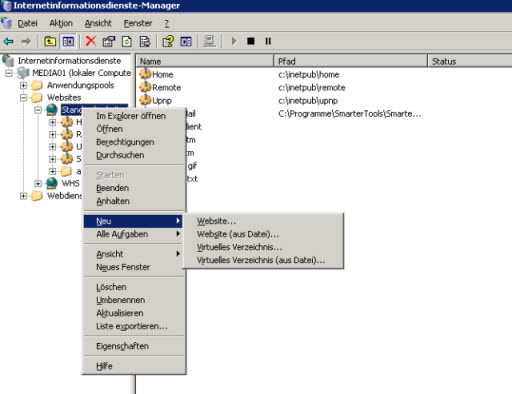Collapse the selected Standardwebsite node
This screenshot has width=512, height=394.
[x=38, y=110]
